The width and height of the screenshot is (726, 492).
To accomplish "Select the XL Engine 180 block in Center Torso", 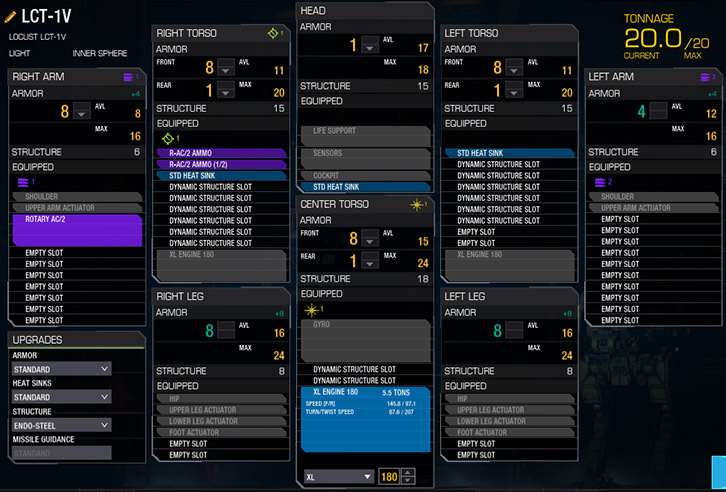I will (365, 419).
